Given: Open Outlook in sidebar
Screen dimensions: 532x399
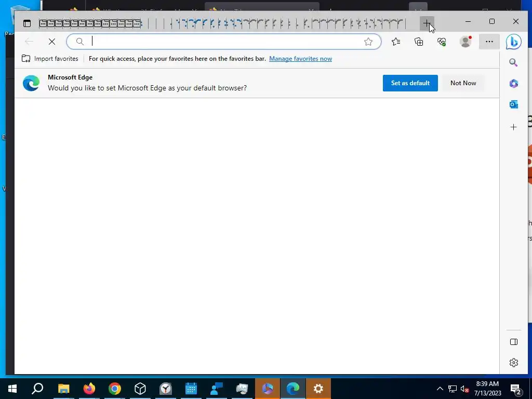Looking at the screenshot, I should [513, 104].
